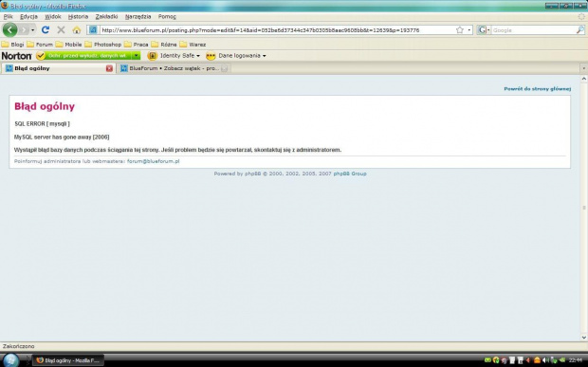
Task: Click the red arrow tray icon
Action: 528,360
